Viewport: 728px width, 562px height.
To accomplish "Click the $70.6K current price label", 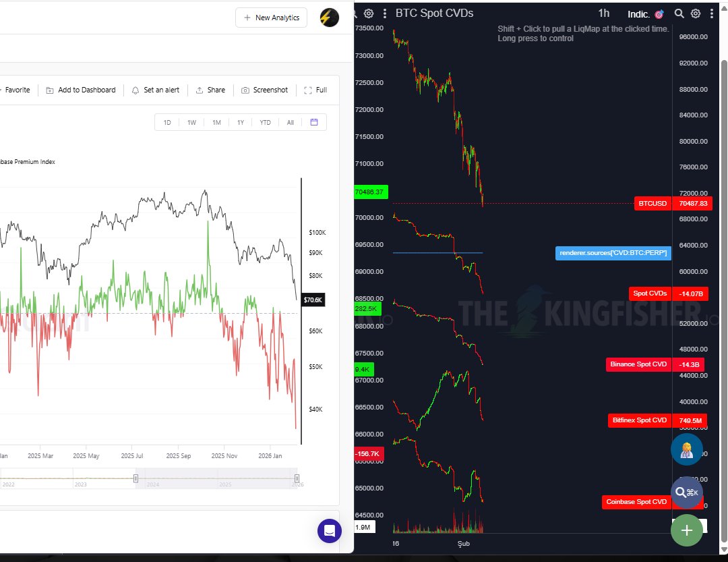I will (x=313, y=300).
